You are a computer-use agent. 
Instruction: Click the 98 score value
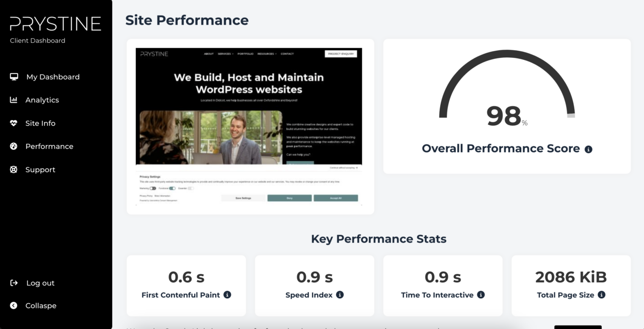point(504,116)
